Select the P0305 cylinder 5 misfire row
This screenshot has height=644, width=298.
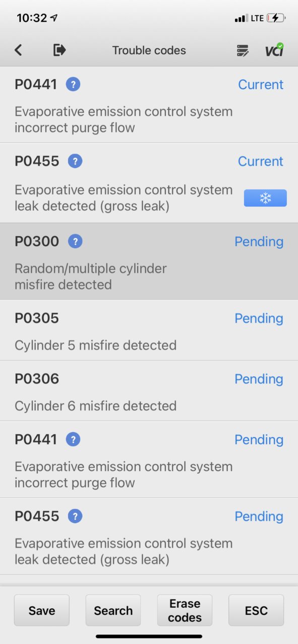(149, 330)
